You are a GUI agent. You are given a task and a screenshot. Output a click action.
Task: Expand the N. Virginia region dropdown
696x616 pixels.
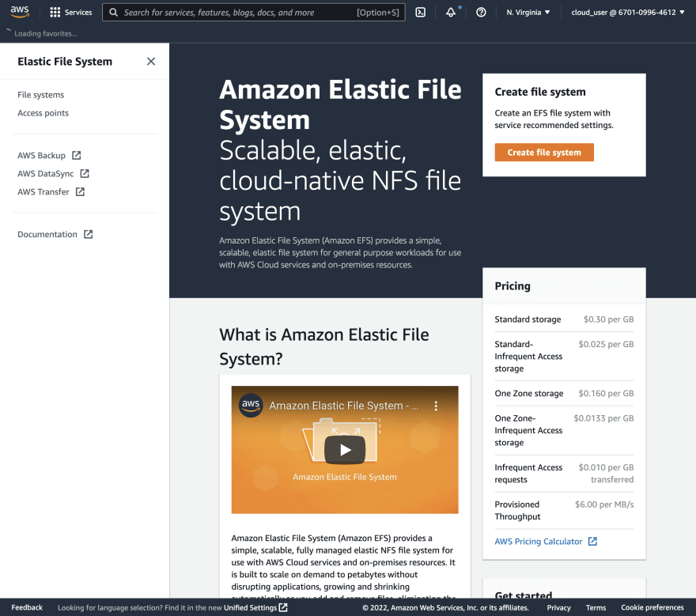[528, 13]
